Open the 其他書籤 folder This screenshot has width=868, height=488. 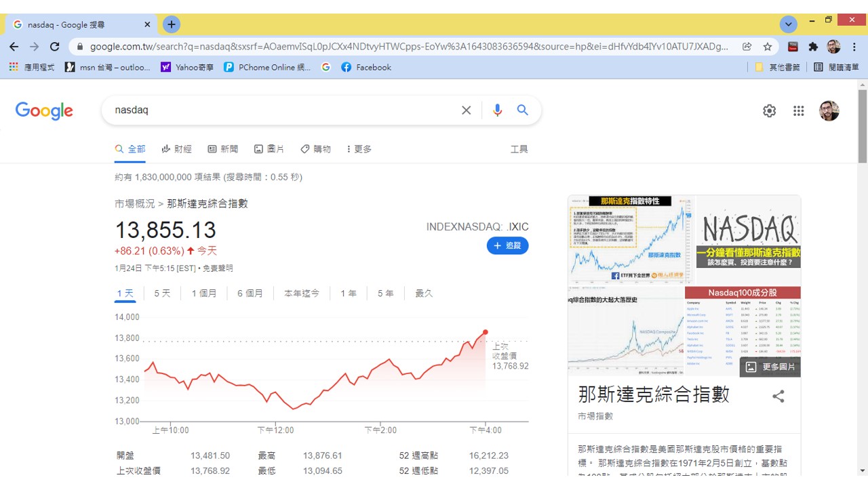coord(777,67)
